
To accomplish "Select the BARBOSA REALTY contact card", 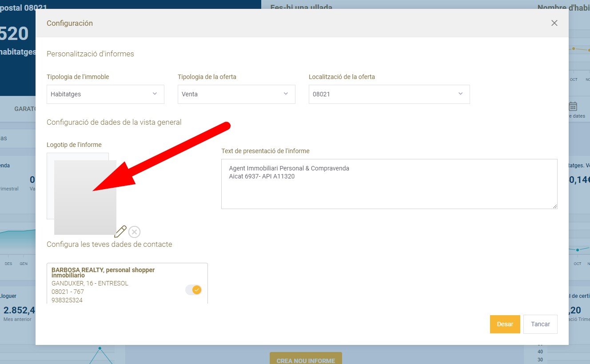I will point(116,284).
